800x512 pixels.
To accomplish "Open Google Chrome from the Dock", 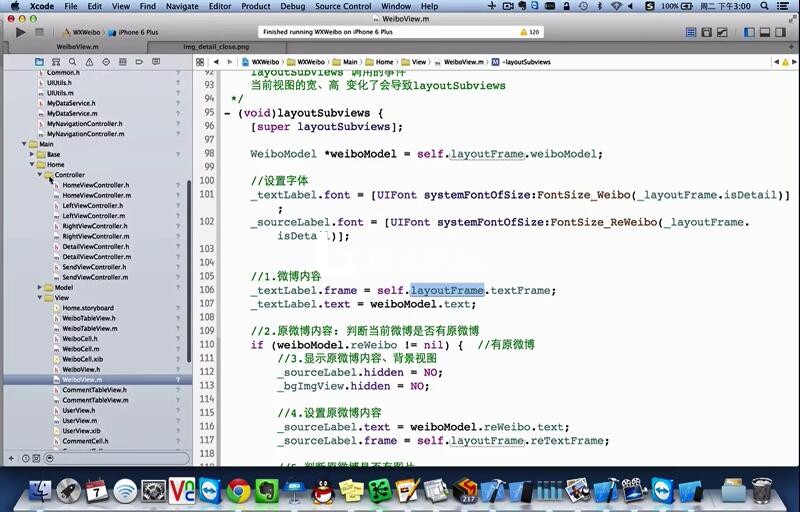I will click(237, 490).
